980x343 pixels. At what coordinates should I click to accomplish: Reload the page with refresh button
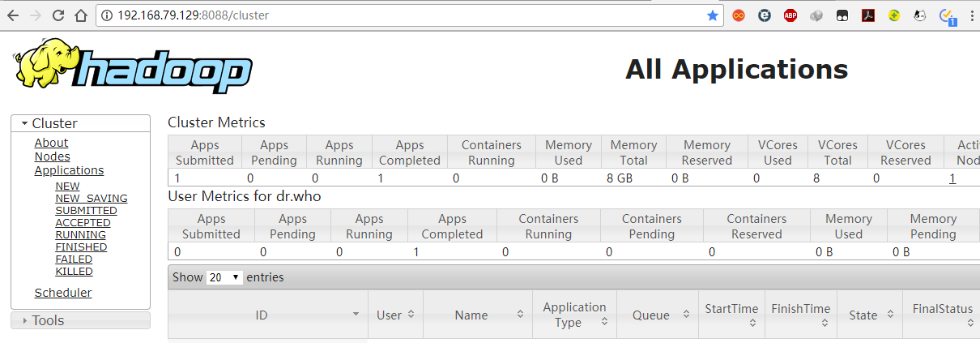[x=58, y=15]
